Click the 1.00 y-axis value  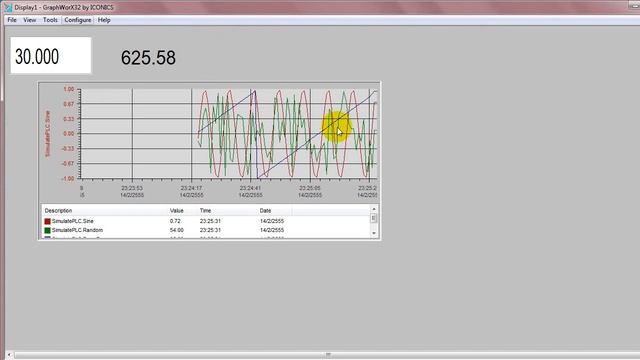[x=69, y=89]
